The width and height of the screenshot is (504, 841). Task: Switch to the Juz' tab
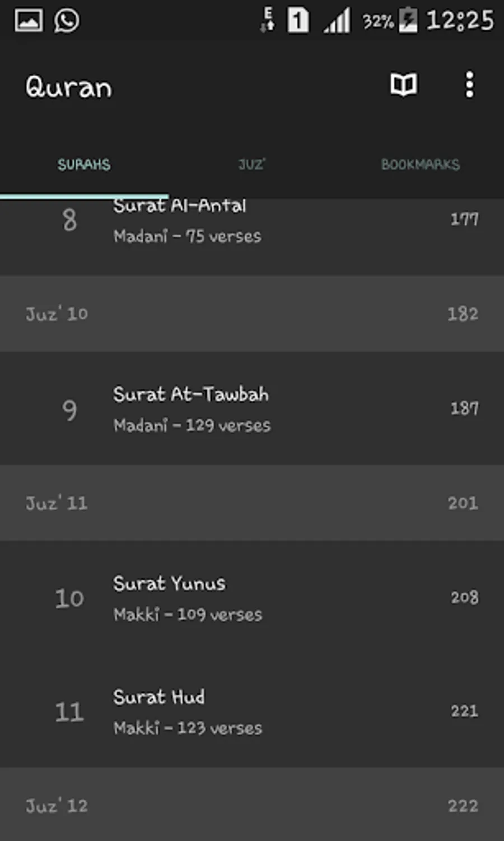click(251, 165)
